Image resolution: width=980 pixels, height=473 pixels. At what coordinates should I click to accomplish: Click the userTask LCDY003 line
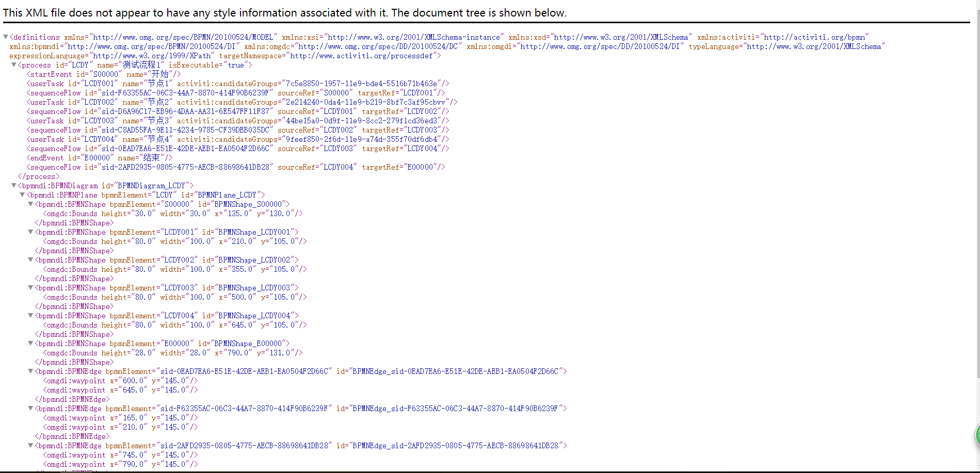pyautogui.click(x=238, y=121)
